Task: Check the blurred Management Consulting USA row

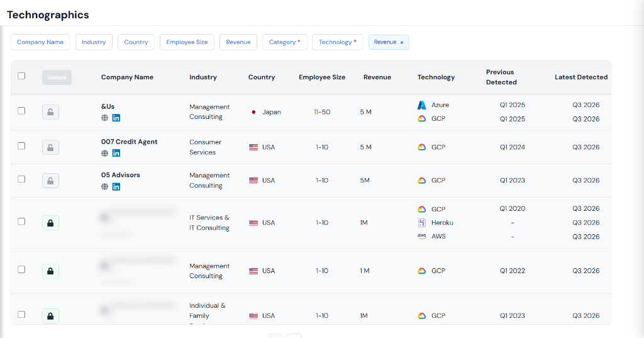Action: (x=21, y=270)
